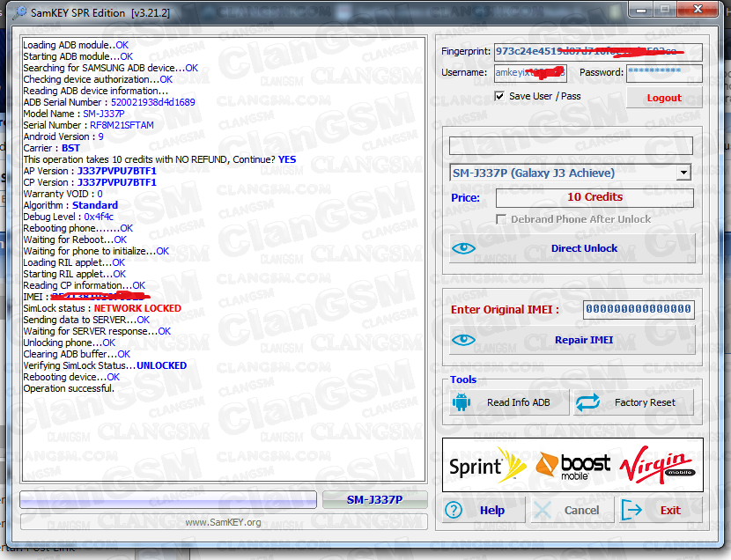Click the Repair IMEI button
This screenshot has width=731, height=560.
point(572,340)
